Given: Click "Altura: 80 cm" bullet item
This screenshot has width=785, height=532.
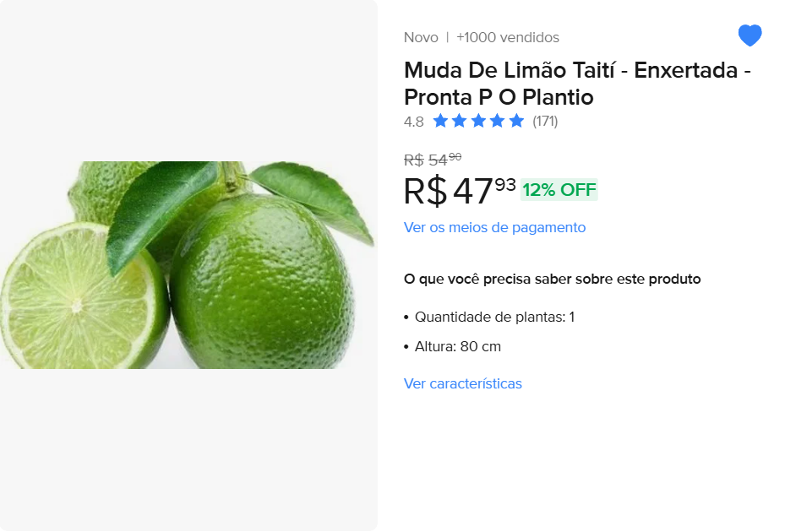Looking at the screenshot, I should (457, 346).
